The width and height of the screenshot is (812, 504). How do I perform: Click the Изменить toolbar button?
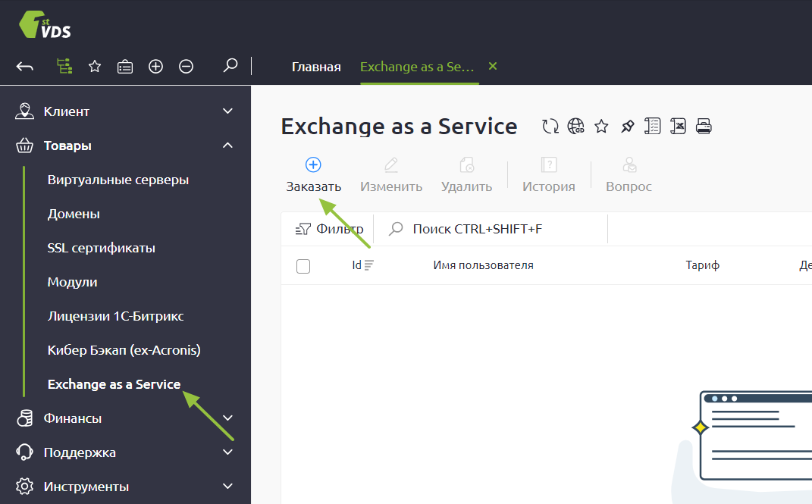pyautogui.click(x=391, y=175)
